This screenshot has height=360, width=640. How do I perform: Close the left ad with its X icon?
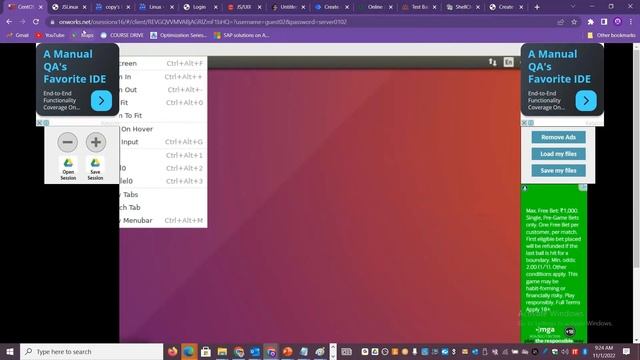[40, 122]
